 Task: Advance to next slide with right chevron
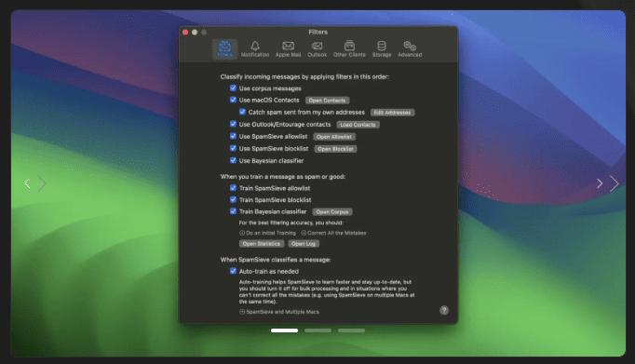coord(600,183)
